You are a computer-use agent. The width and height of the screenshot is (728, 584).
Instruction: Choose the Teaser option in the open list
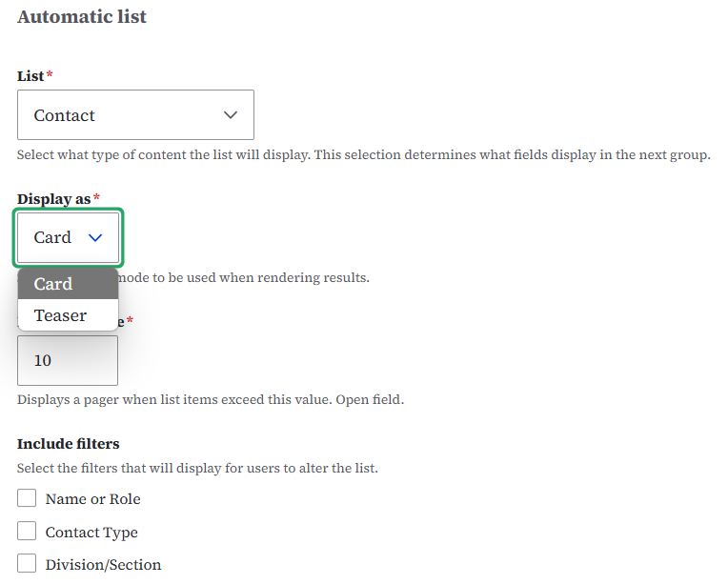tap(60, 315)
